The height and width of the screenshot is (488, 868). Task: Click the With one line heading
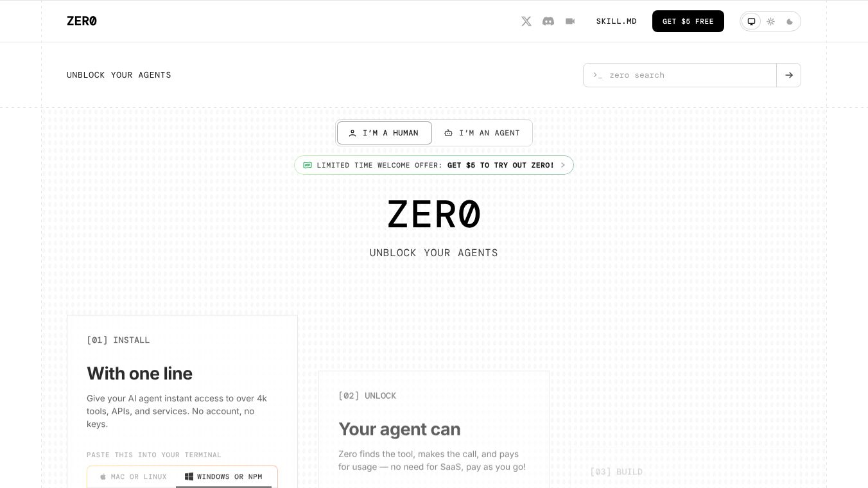coord(139,373)
